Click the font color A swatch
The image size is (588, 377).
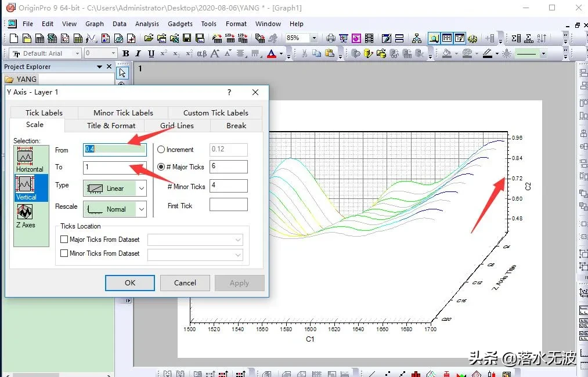click(x=271, y=53)
